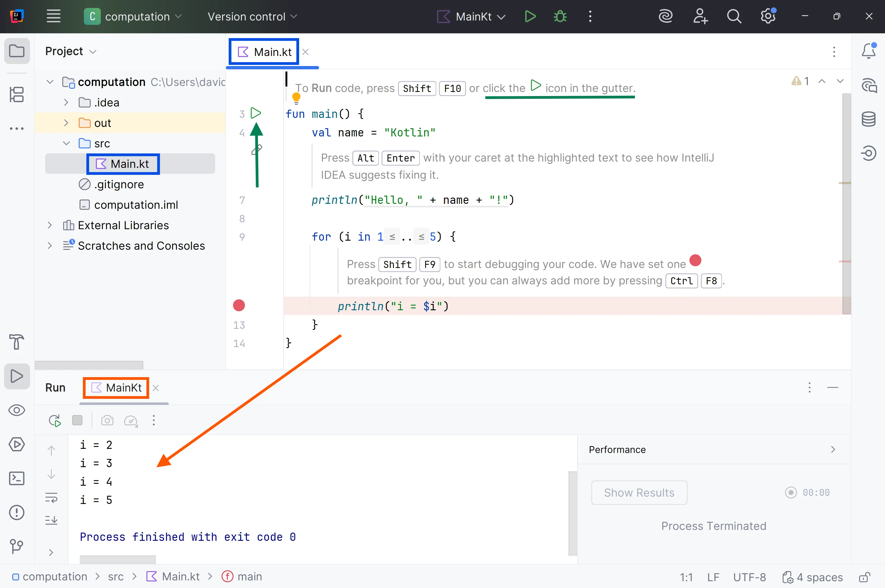Click the Debug bug icon in toolbar
The image size is (885, 588).
coord(560,16)
